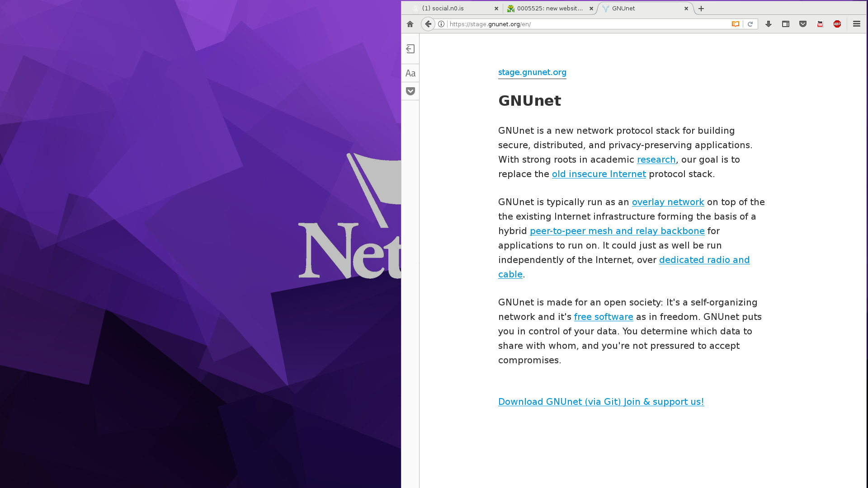Go back with the back arrow
Viewport: 868px width, 488px height.
click(428, 24)
